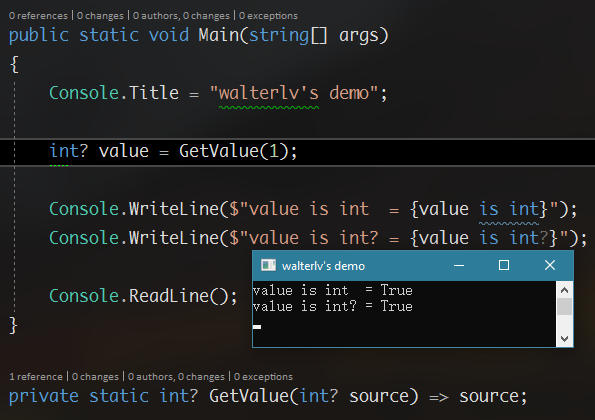Click the squiggly-underlined 'walterlv's' string text

coord(269,93)
